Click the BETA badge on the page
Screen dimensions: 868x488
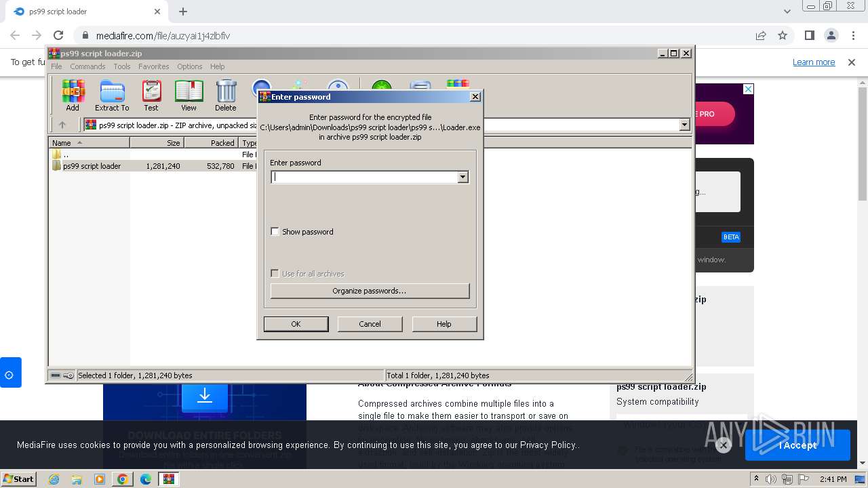pyautogui.click(x=731, y=237)
